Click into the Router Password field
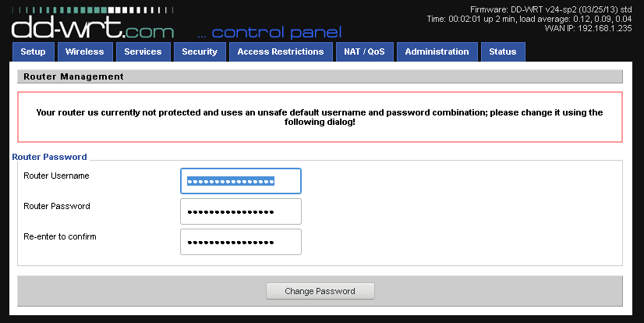 tap(241, 211)
